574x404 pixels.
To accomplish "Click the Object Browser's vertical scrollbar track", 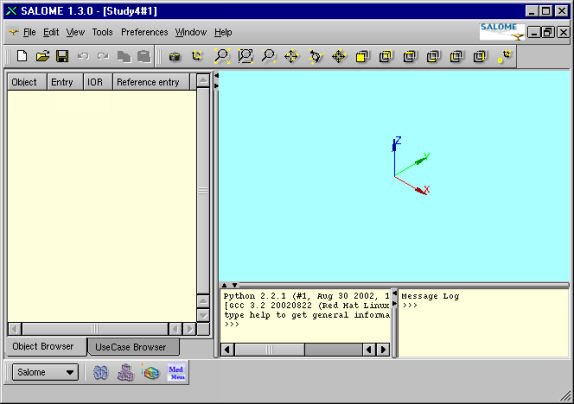I will 203,190.
